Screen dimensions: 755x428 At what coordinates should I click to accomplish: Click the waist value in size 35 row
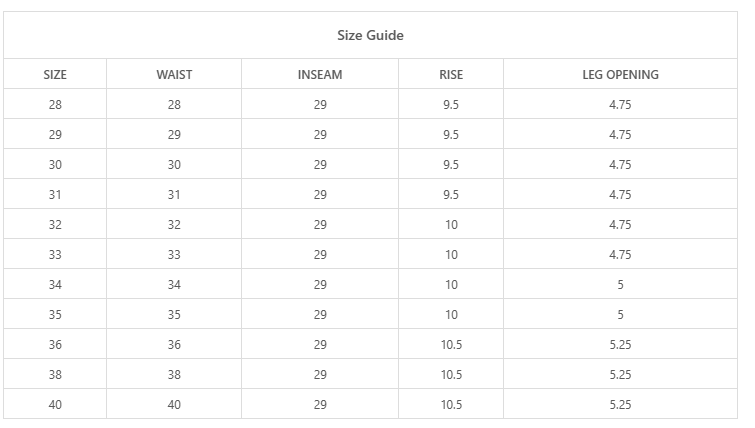(x=174, y=315)
